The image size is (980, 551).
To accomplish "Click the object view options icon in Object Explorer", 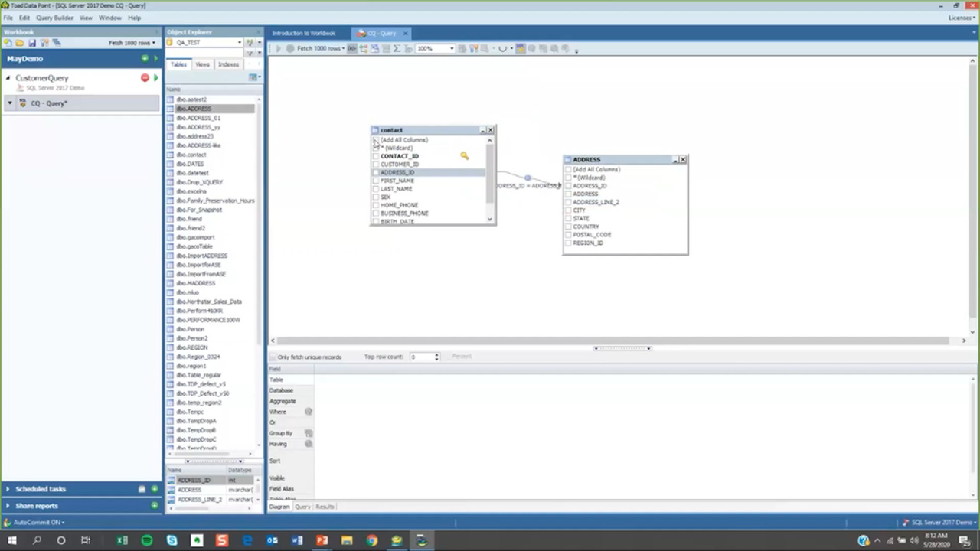I will tap(253, 77).
